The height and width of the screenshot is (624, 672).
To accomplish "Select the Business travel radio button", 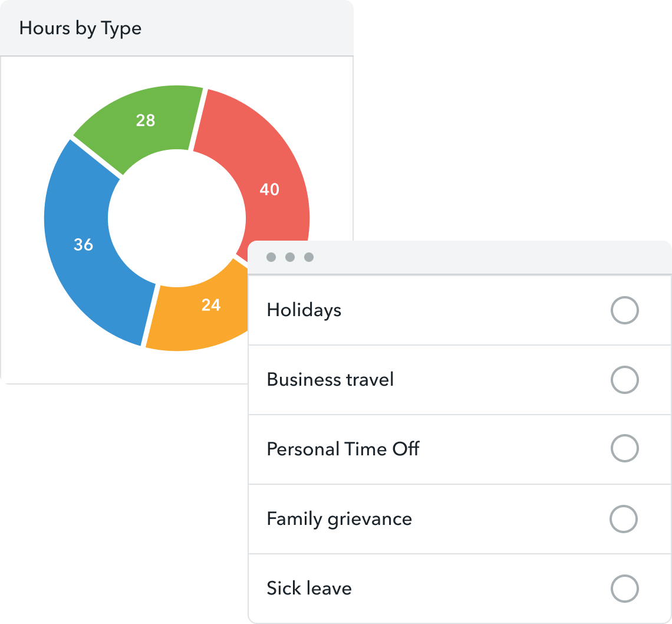I will pos(624,380).
